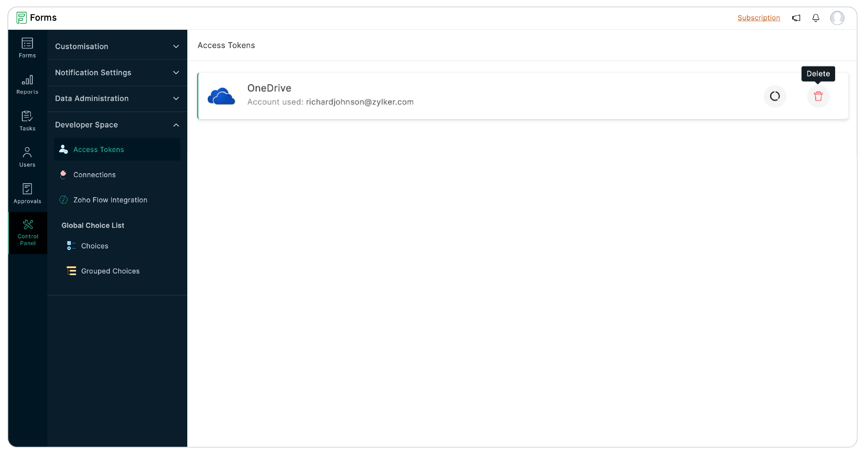The width and height of the screenshot is (868, 457).
Task: Select Grouped Choices under Global Choice List
Action: [110, 270]
